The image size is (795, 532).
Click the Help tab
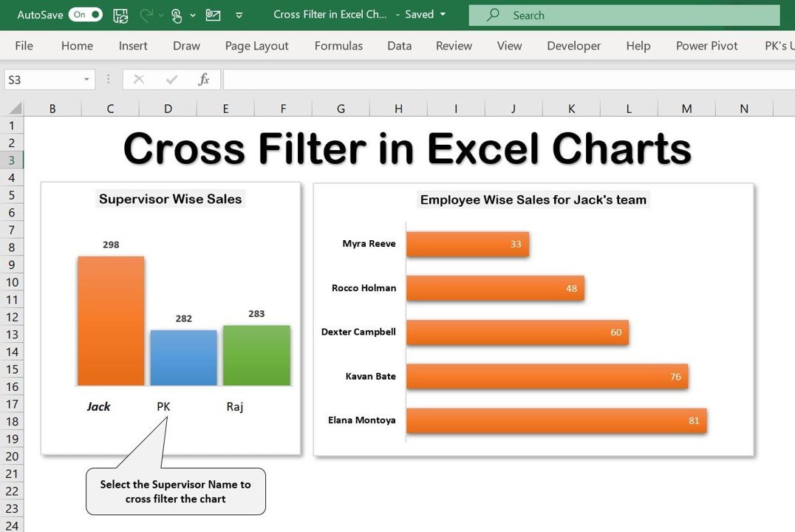point(638,46)
